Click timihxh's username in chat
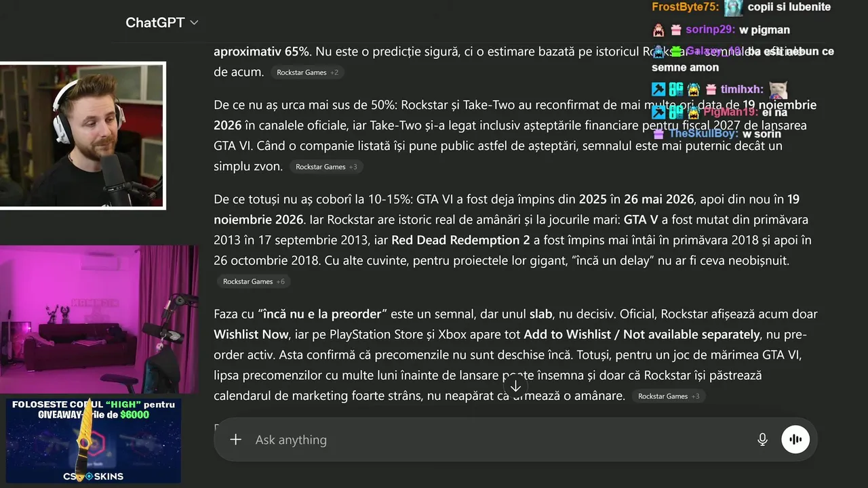This screenshot has width=868, height=488. pos(742,89)
